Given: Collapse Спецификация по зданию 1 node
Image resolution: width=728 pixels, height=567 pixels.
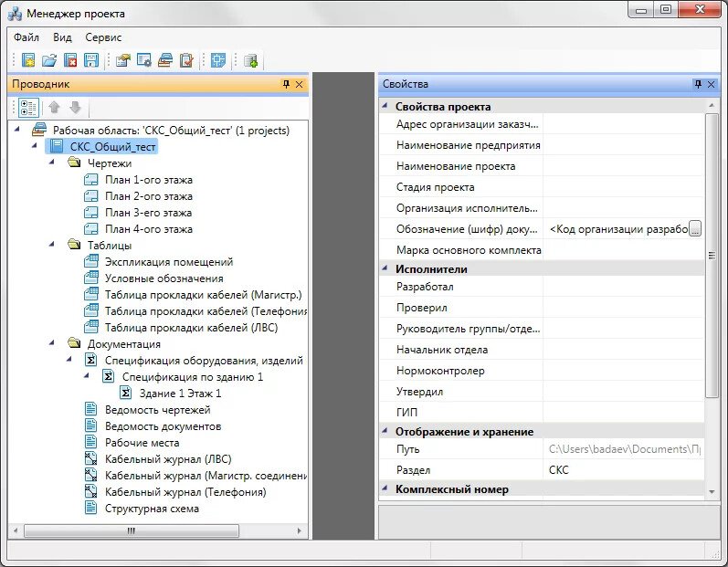Looking at the screenshot, I should (x=87, y=376).
